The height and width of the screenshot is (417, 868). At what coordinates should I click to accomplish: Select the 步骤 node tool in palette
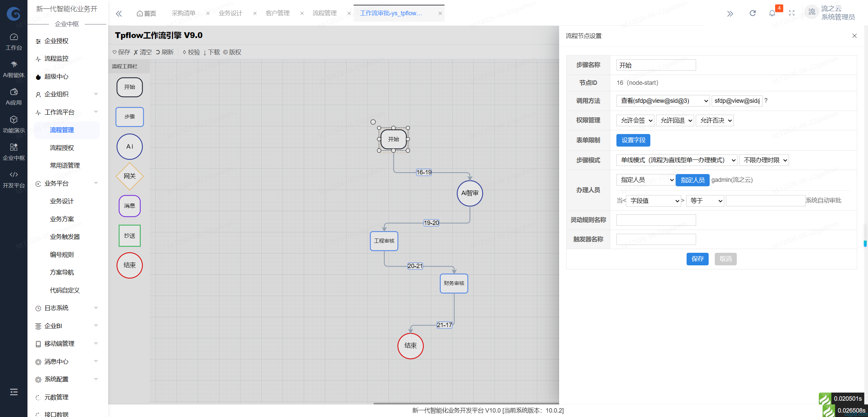coord(130,117)
